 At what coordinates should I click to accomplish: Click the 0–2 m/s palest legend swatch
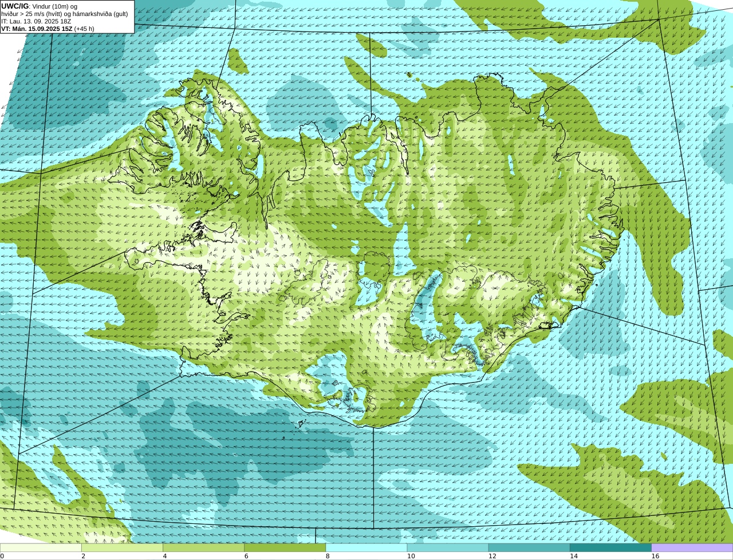click(x=41, y=547)
